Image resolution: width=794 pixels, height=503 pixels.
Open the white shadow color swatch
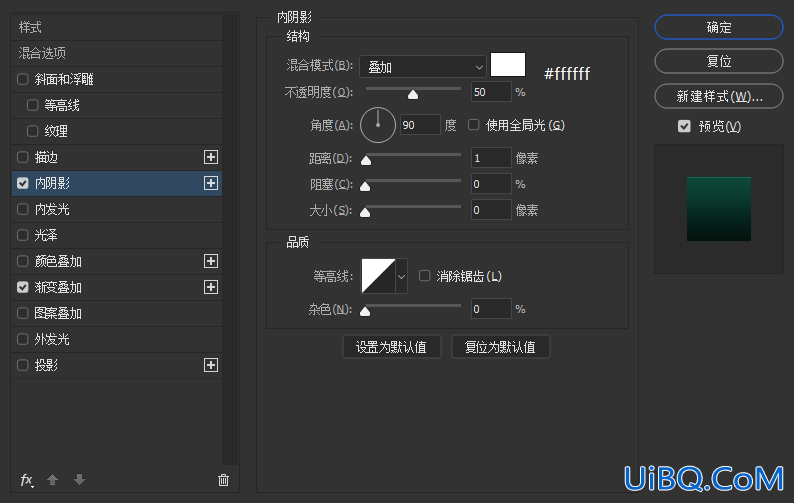pyautogui.click(x=508, y=65)
